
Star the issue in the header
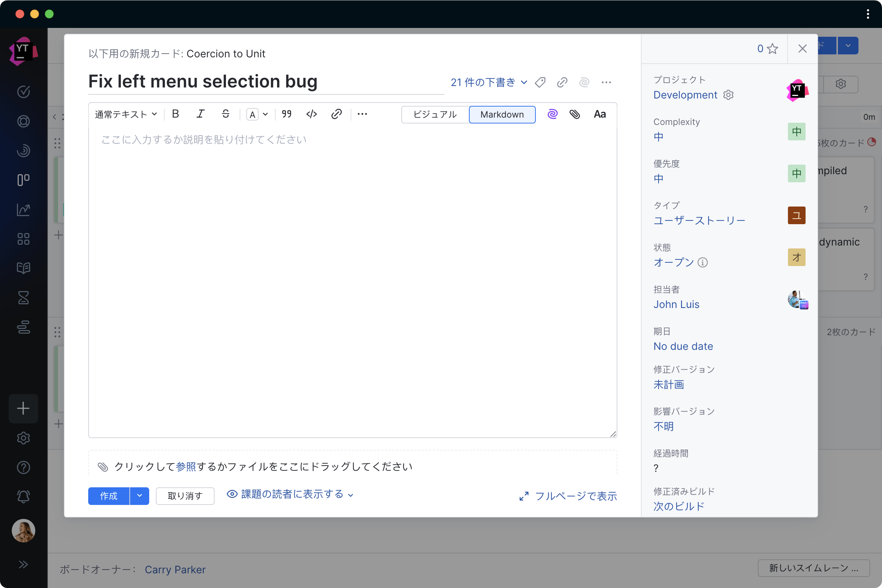772,49
